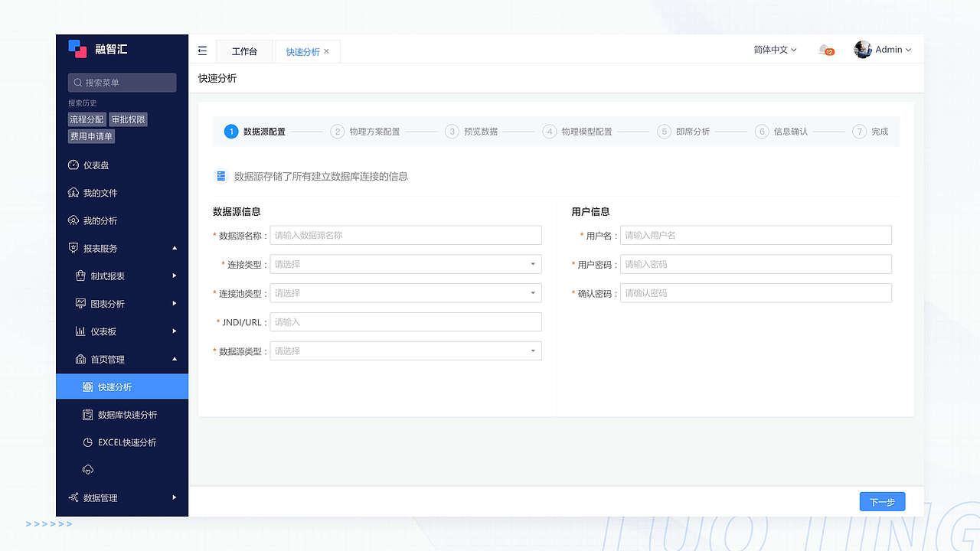Click the 用户密码 input field

pos(756,264)
